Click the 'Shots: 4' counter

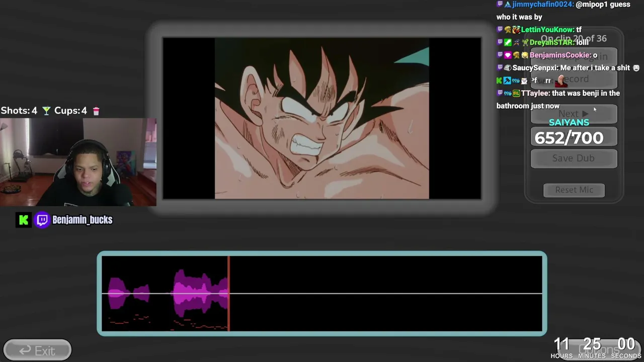click(x=19, y=111)
